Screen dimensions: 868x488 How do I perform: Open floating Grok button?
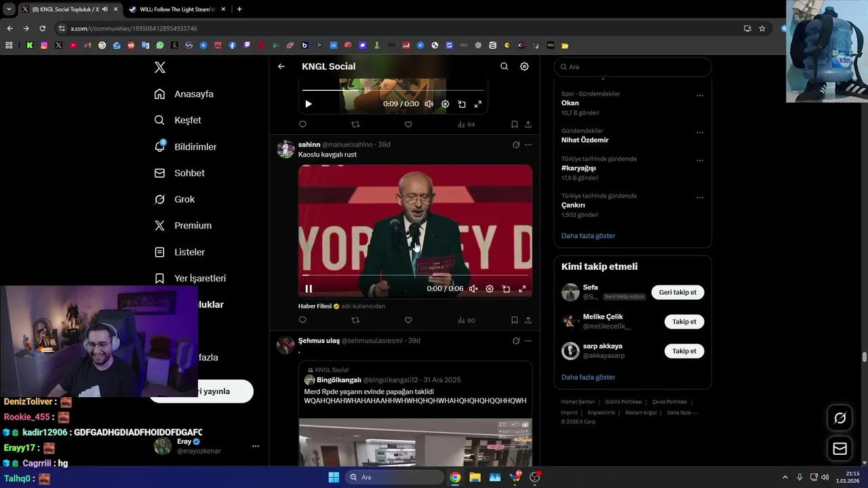[x=840, y=418]
